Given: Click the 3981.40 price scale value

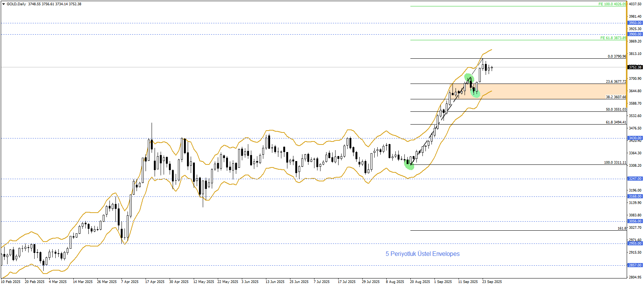Looking at the screenshot, I should (x=635, y=17).
